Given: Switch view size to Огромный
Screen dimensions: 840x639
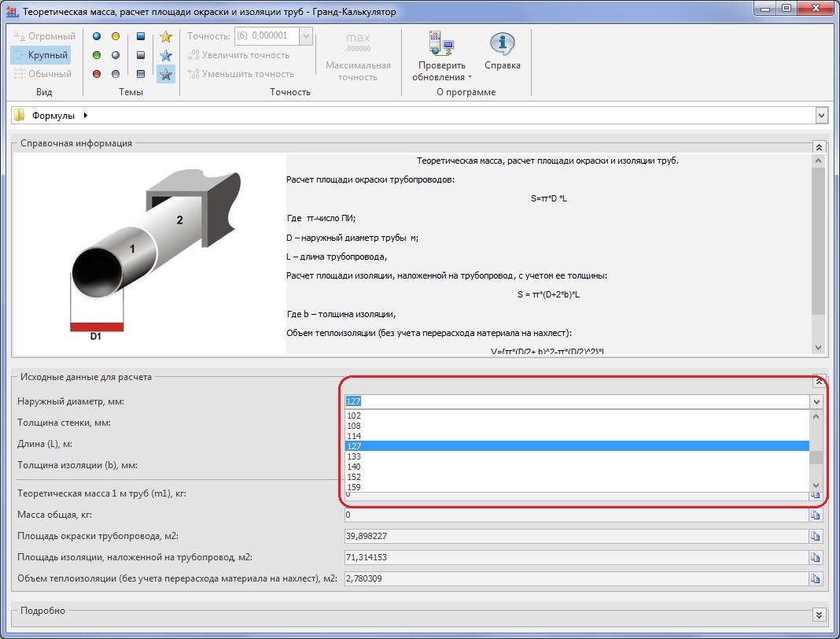Looking at the screenshot, I should tap(44, 36).
